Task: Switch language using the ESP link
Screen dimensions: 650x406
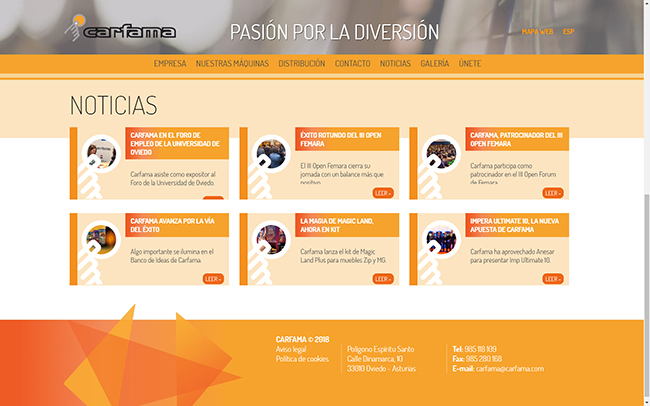Action: pos(568,31)
